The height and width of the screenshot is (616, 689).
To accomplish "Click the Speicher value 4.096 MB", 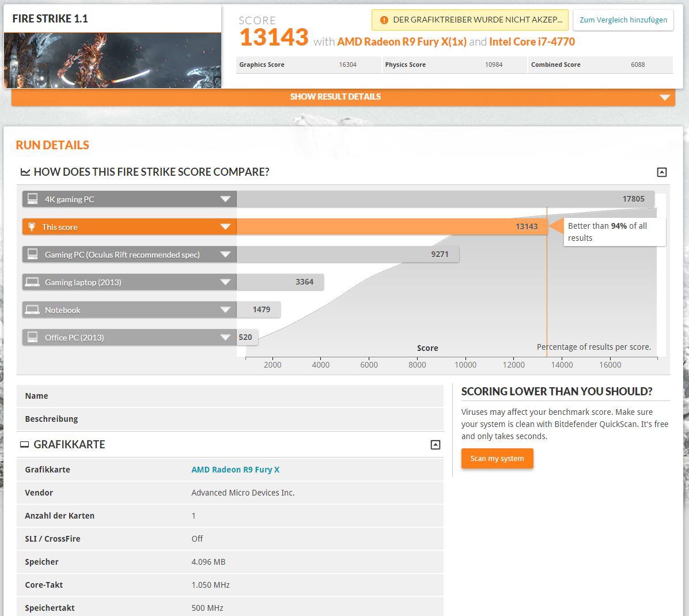I will [x=209, y=562].
